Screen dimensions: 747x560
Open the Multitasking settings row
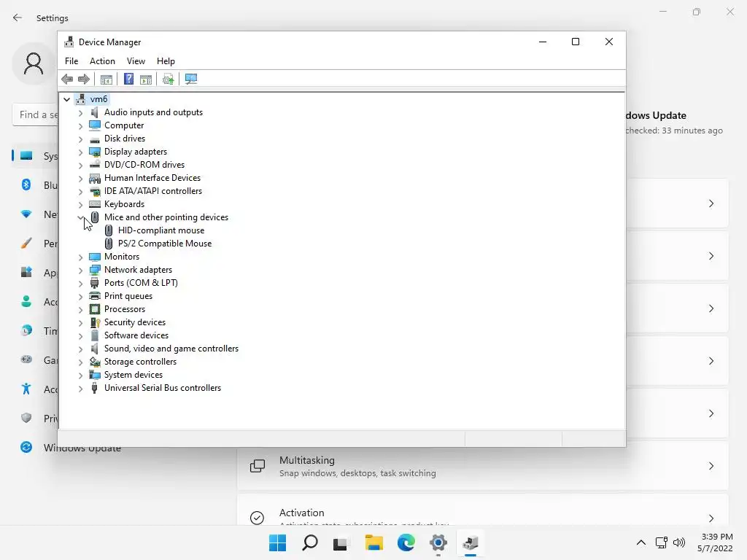[483, 466]
